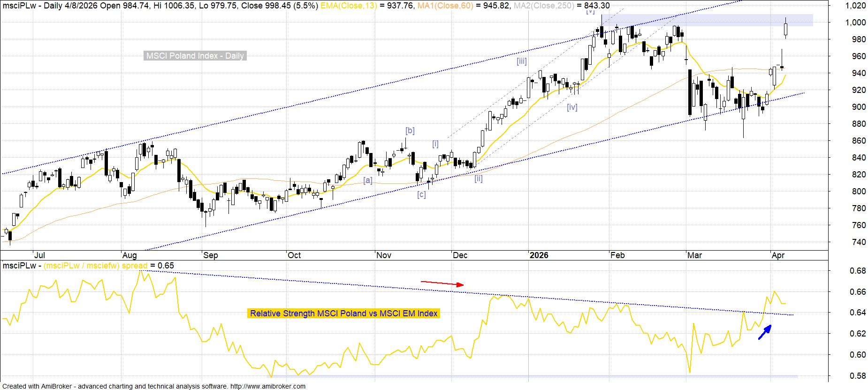The width and height of the screenshot is (868, 390).
Task: Click the MA1(Close,60) legend entry
Action: (x=444, y=6)
